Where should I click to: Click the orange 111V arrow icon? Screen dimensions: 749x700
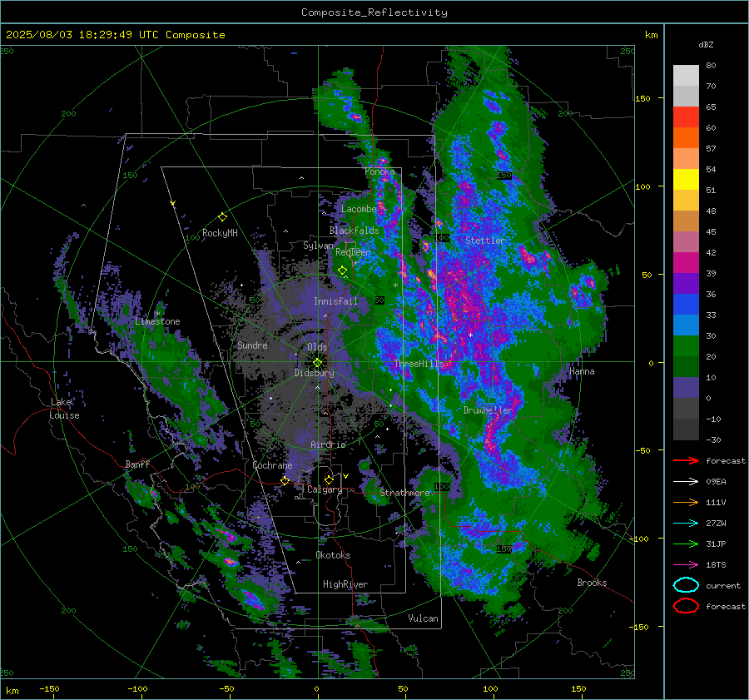point(686,502)
